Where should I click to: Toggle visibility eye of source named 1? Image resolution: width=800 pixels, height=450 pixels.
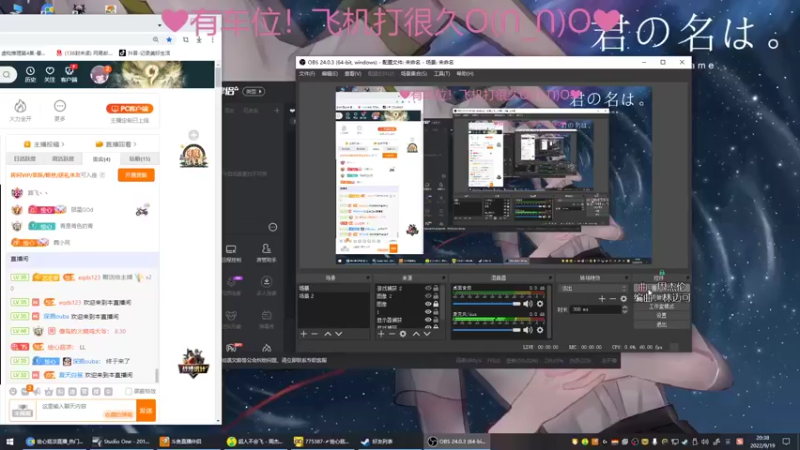pos(428,312)
